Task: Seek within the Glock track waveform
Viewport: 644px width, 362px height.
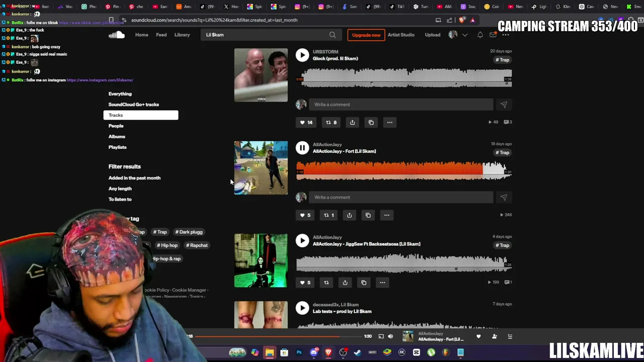Action: [x=404, y=78]
